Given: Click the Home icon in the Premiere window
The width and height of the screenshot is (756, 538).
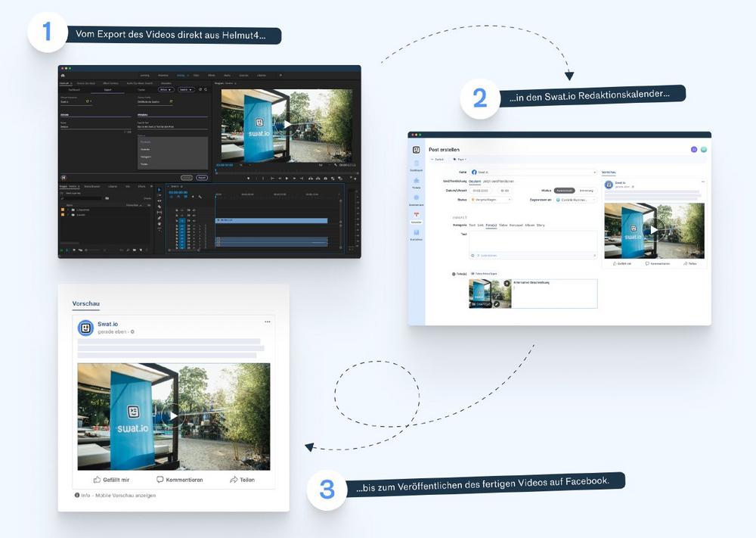Looking at the screenshot, I should pyautogui.click(x=63, y=76).
